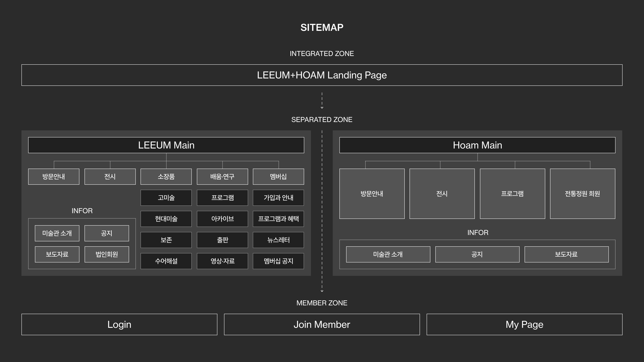Click the 아카이브 submenu box
The image size is (644, 362).
coord(222,219)
